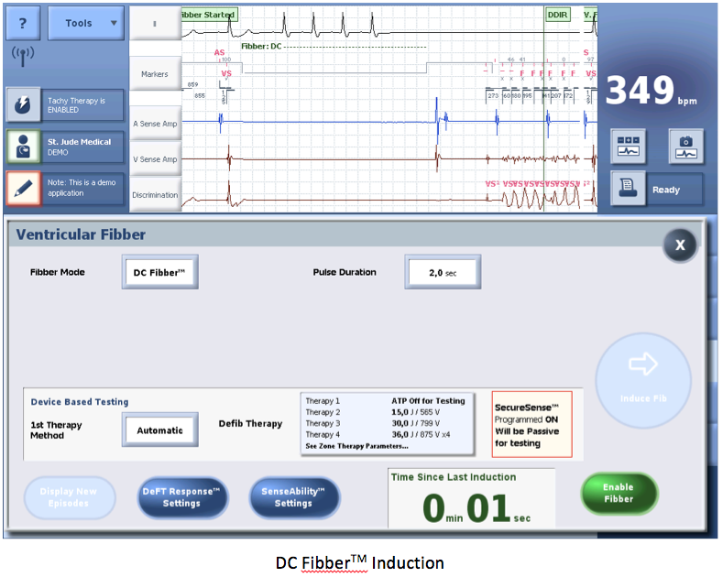The width and height of the screenshot is (723, 588).
Task: Open DeFT Response Settings
Action: pos(181,497)
